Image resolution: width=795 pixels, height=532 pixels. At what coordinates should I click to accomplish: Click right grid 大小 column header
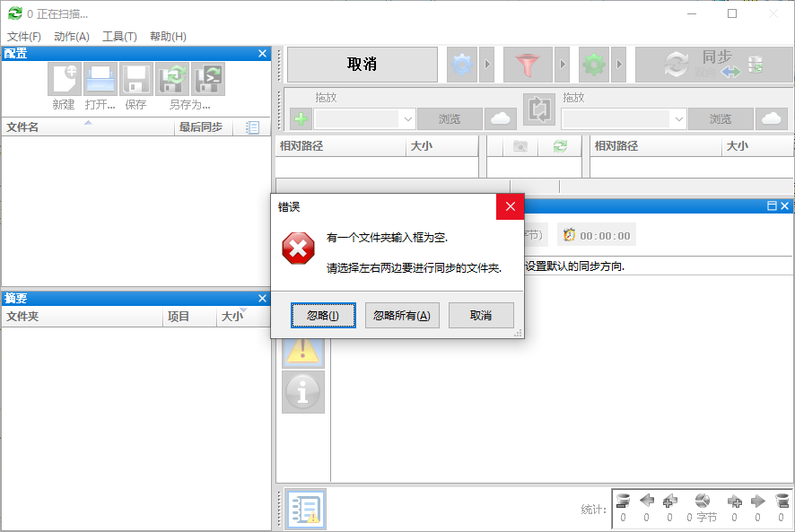758,146
